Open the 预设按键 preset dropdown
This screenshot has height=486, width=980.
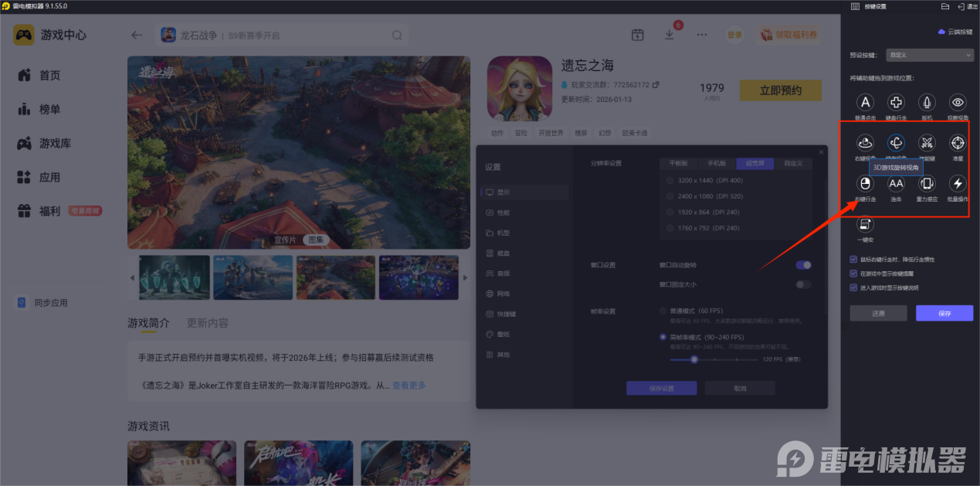[x=930, y=56]
